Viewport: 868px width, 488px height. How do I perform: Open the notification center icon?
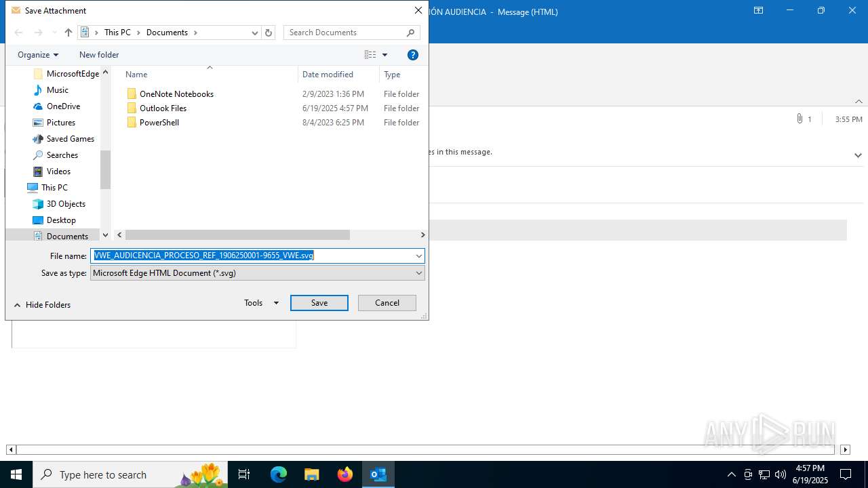click(846, 474)
